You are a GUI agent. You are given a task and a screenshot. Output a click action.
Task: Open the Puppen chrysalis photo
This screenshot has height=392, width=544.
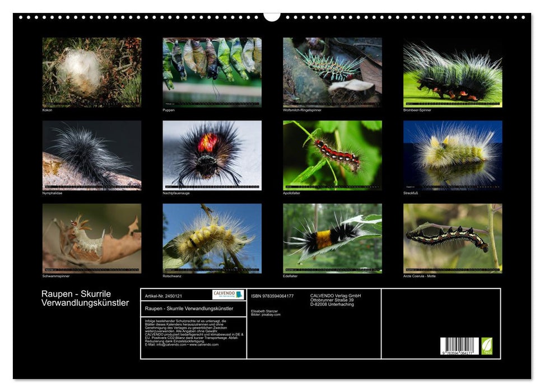[x=212, y=72]
